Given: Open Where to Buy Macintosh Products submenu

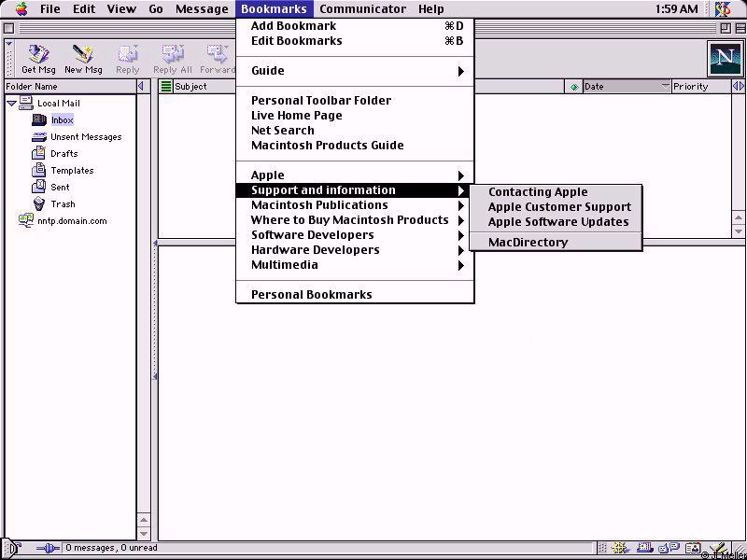Looking at the screenshot, I should (356, 220).
